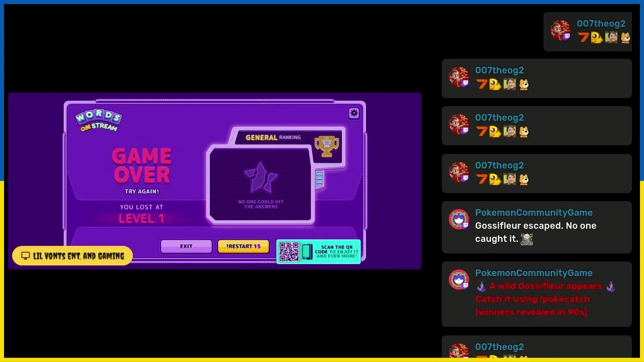Click '(winners revealed in 90s)' text
Image resolution: width=644 pixels, height=362 pixels.
[x=531, y=312]
